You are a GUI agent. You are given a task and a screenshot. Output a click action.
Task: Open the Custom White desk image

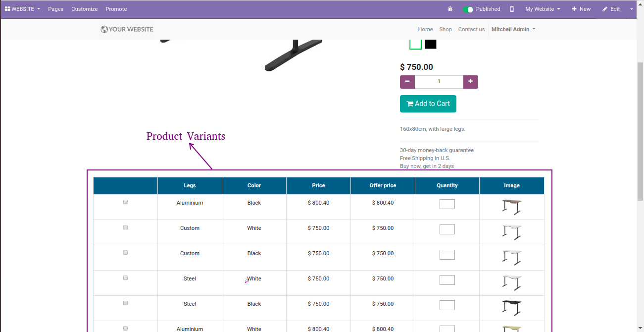click(x=512, y=232)
